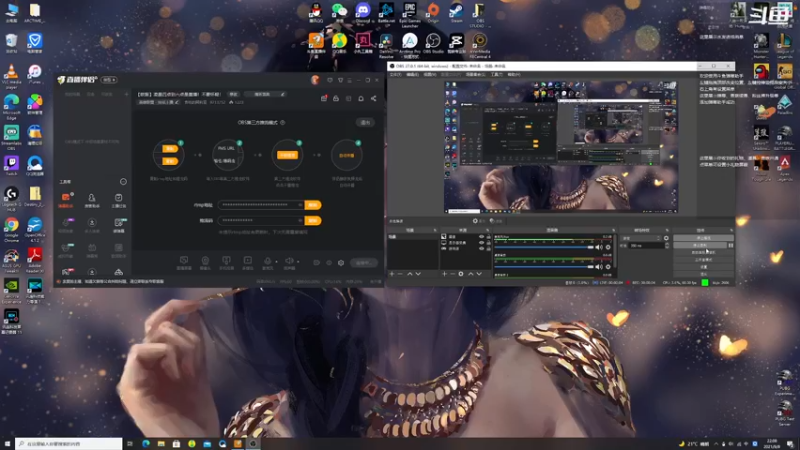
Task: Open OBS File menu
Action: click(x=396, y=74)
